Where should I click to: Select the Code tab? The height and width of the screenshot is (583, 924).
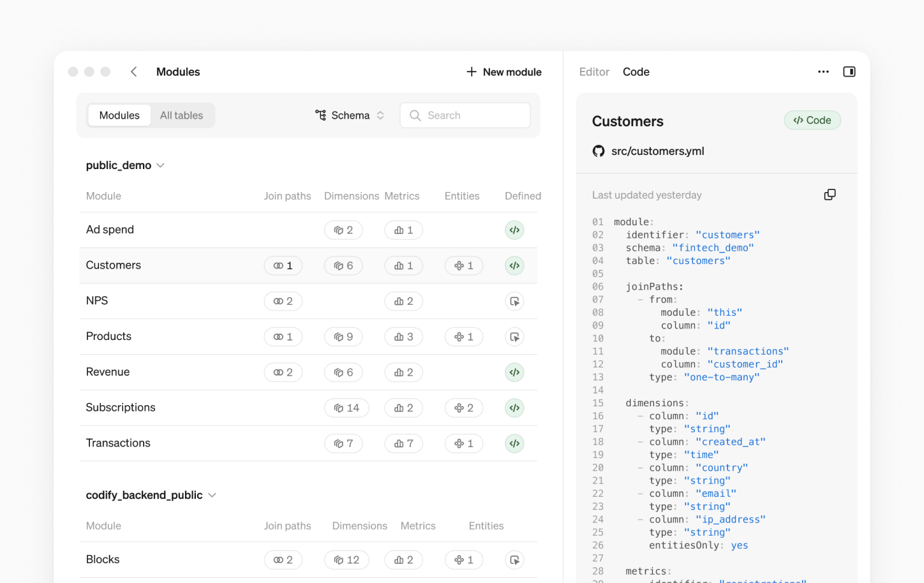coord(636,72)
